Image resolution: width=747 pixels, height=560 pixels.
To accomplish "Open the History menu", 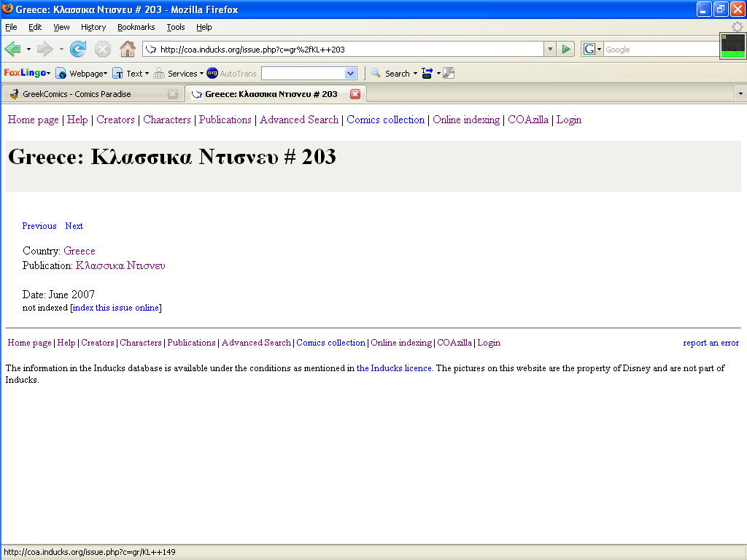I will [93, 27].
